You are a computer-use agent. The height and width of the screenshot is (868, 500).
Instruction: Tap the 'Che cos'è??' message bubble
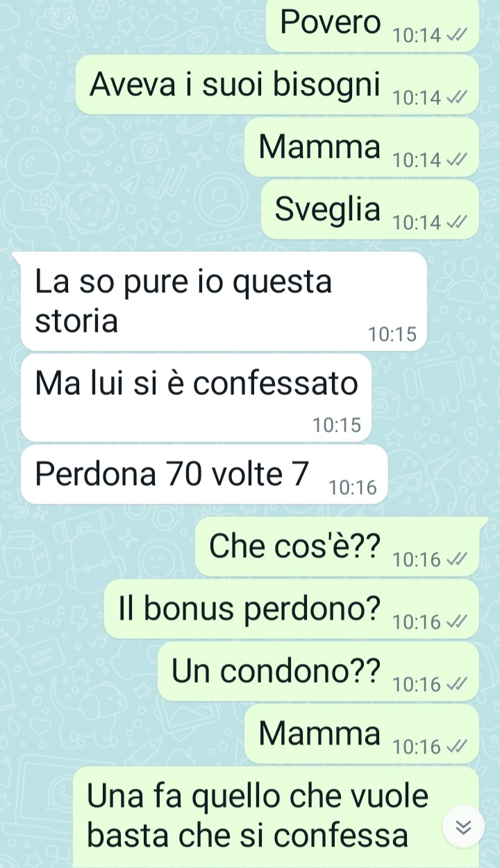pyautogui.click(x=337, y=546)
